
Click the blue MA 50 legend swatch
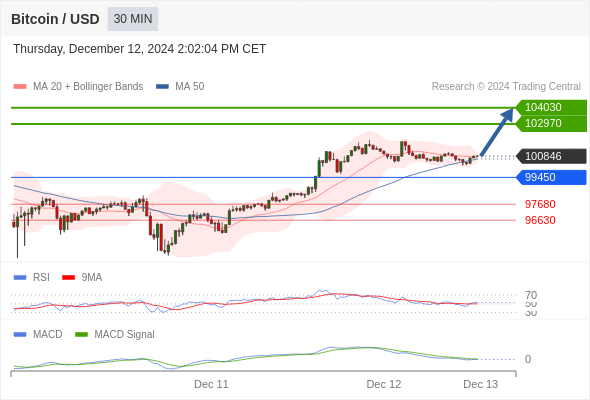(163, 87)
